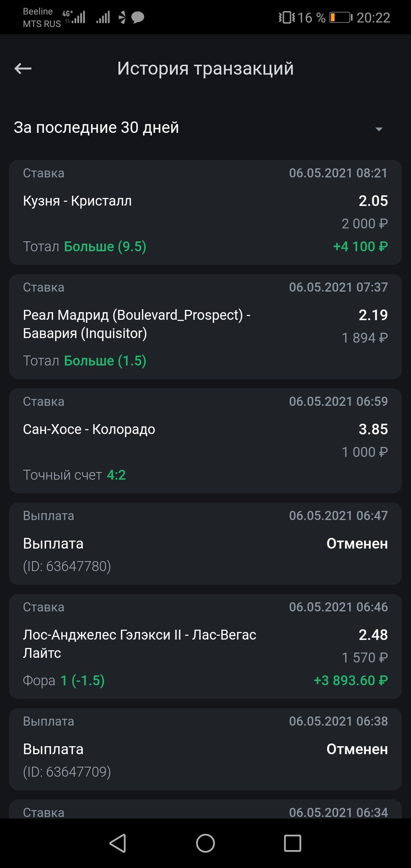This screenshot has height=868, width=411.
Task: Tap the battery icon in status bar
Action: pos(341,18)
